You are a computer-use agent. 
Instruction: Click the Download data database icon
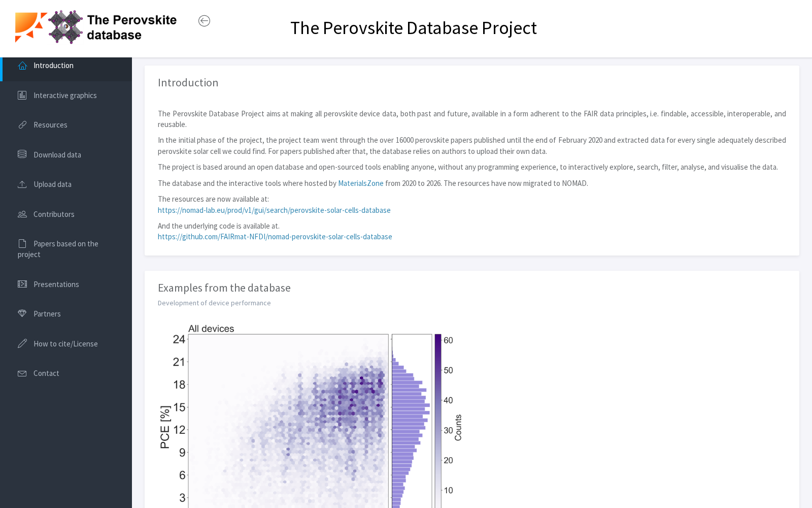pos(22,154)
